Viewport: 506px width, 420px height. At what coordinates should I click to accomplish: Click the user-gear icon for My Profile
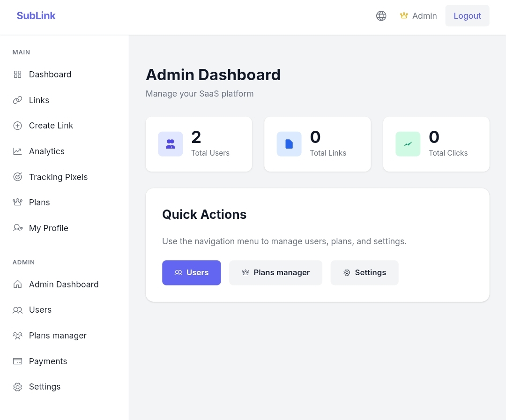[x=18, y=228]
